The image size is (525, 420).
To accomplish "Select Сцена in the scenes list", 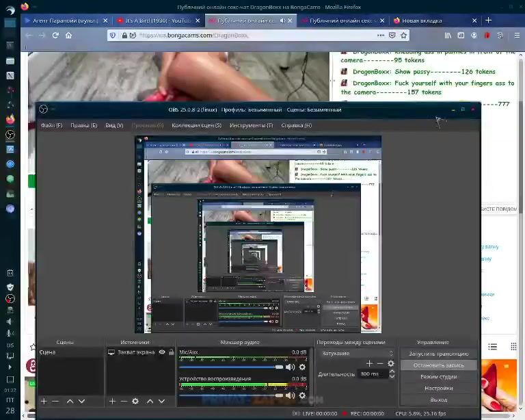I will (48, 352).
